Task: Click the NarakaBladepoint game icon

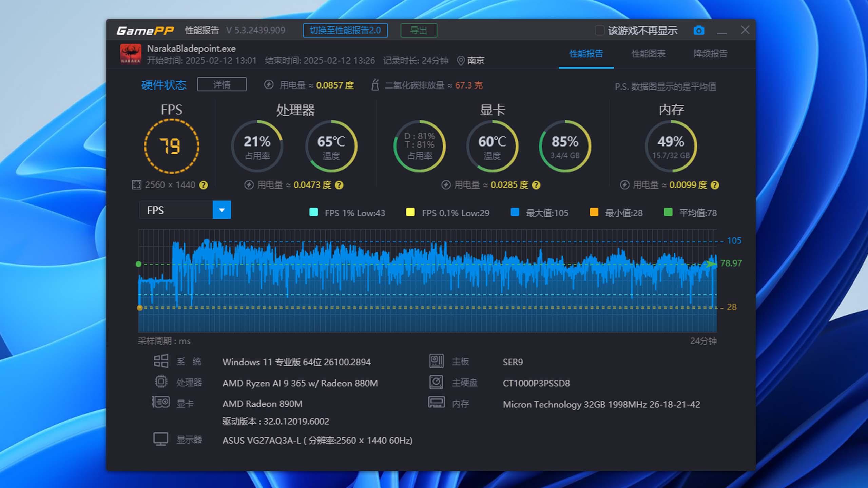Action: 131,54
